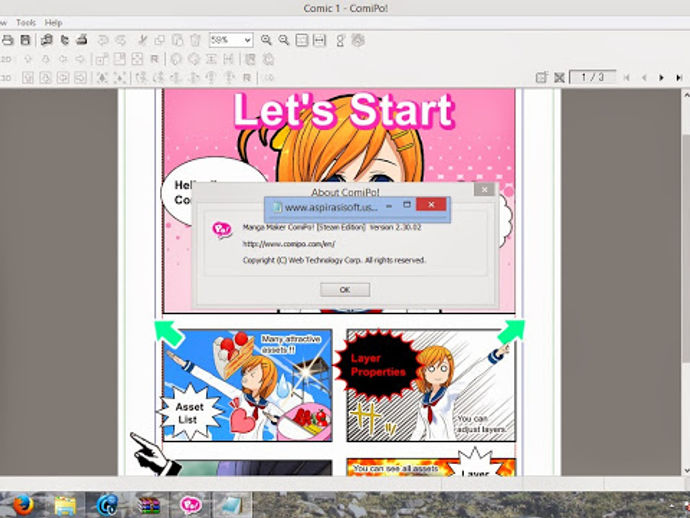Close the www.aspirasisoft.us window with the red X
This screenshot has width=690, height=518.
pos(431,204)
